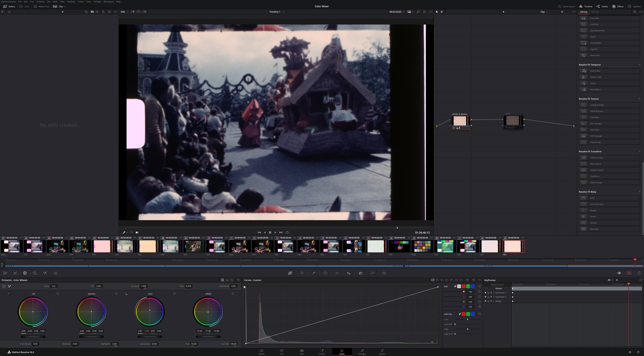
Task: Stop playback in viewer
Action: coord(270,232)
